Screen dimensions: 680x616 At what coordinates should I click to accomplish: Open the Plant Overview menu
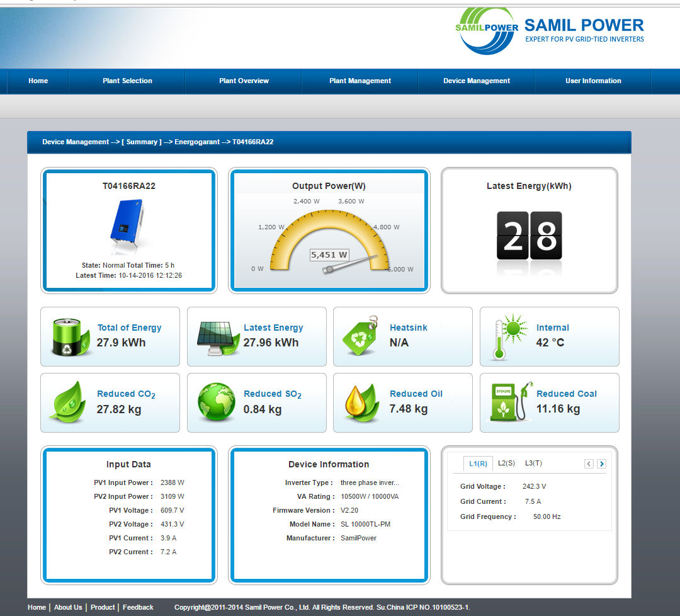(244, 81)
